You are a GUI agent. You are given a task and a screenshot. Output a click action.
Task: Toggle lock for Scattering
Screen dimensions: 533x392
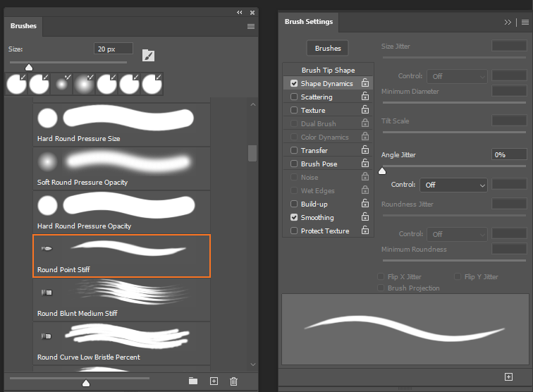point(365,96)
